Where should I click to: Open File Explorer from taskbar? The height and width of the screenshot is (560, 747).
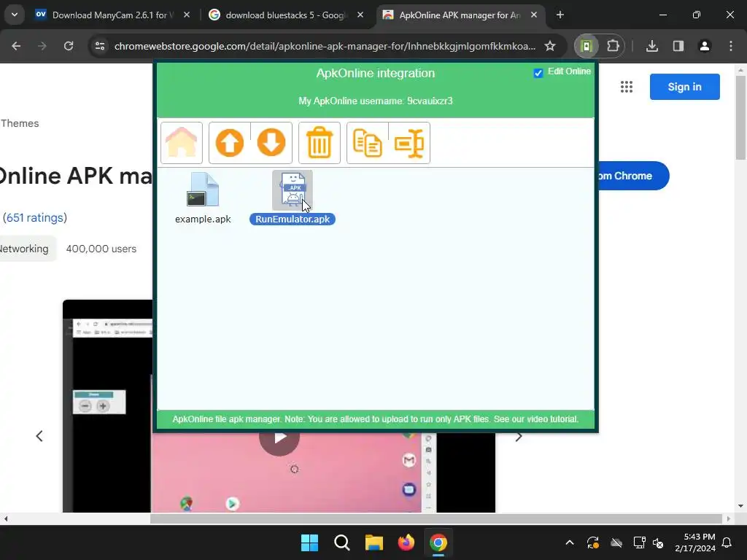tap(374, 542)
